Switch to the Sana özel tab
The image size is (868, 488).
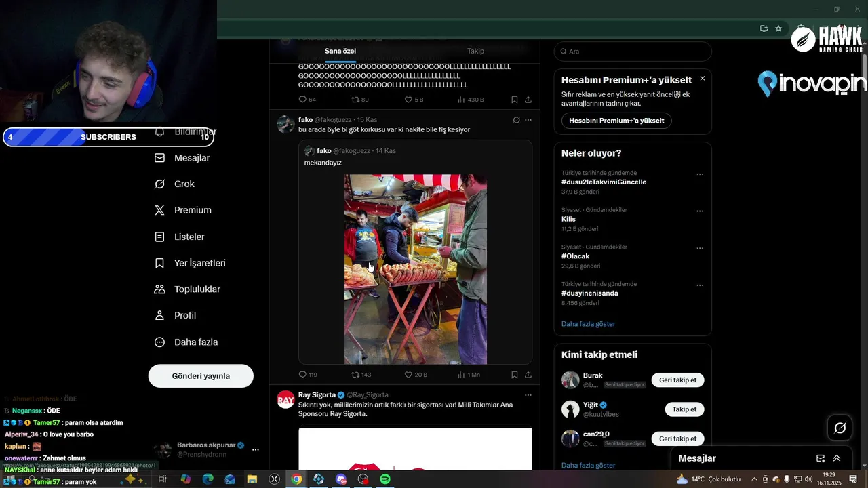tap(340, 51)
